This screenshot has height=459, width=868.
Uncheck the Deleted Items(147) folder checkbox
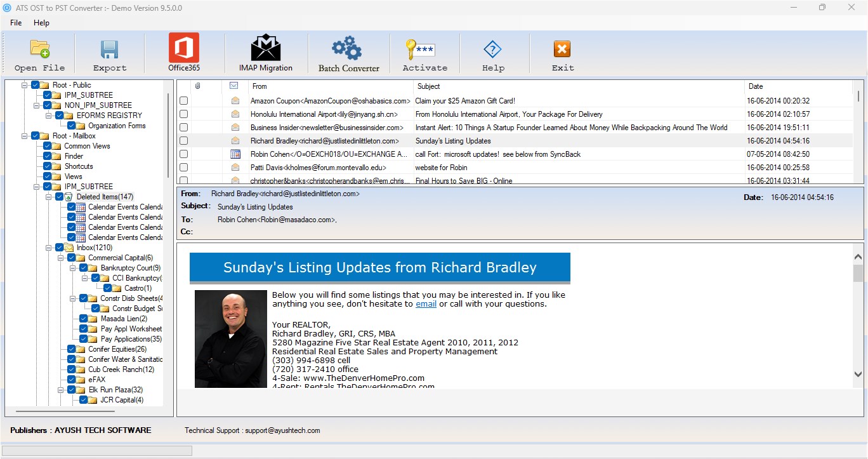[x=59, y=197]
